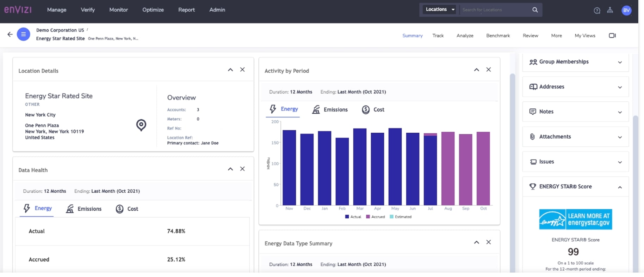Toggle the side panel layout icon
The image size is (644, 277).
pyautogui.click(x=612, y=36)
